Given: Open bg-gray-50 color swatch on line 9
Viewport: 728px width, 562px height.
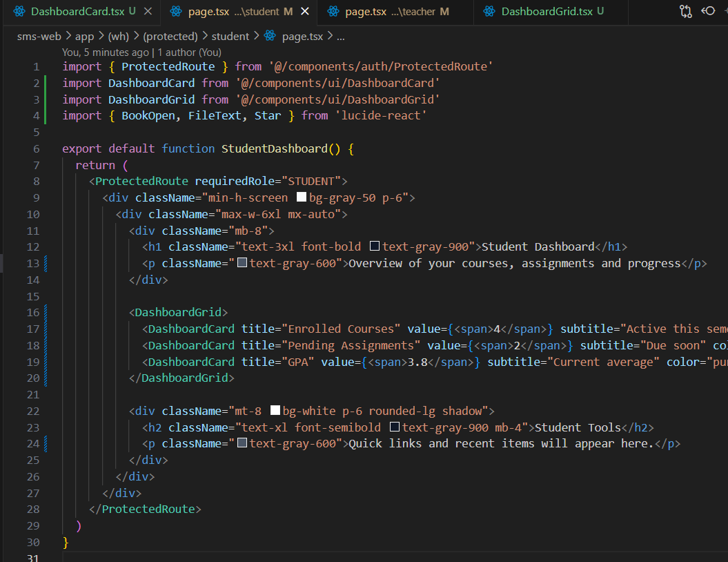Looking at the screenshot, I should (x=302, y=197).
